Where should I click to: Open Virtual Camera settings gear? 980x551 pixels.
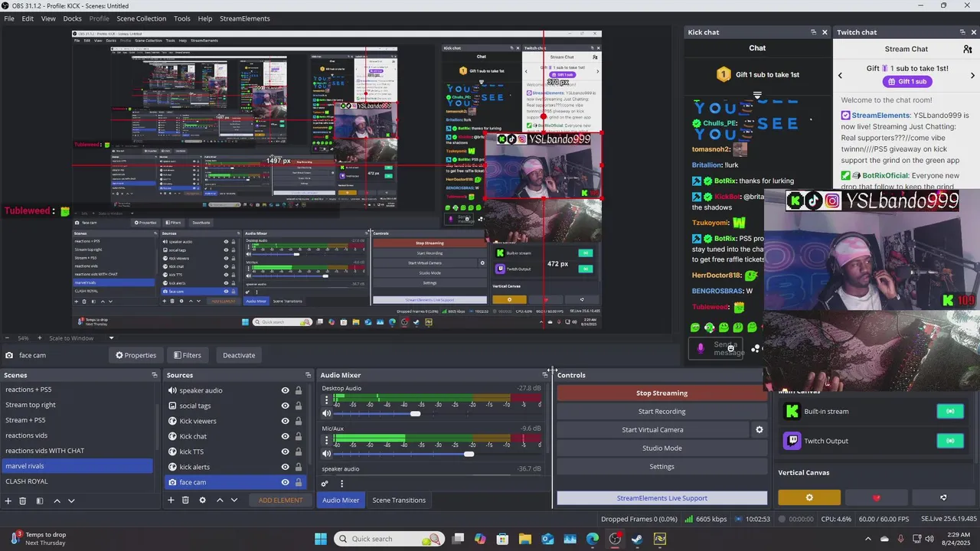click(x=759, y=430)
